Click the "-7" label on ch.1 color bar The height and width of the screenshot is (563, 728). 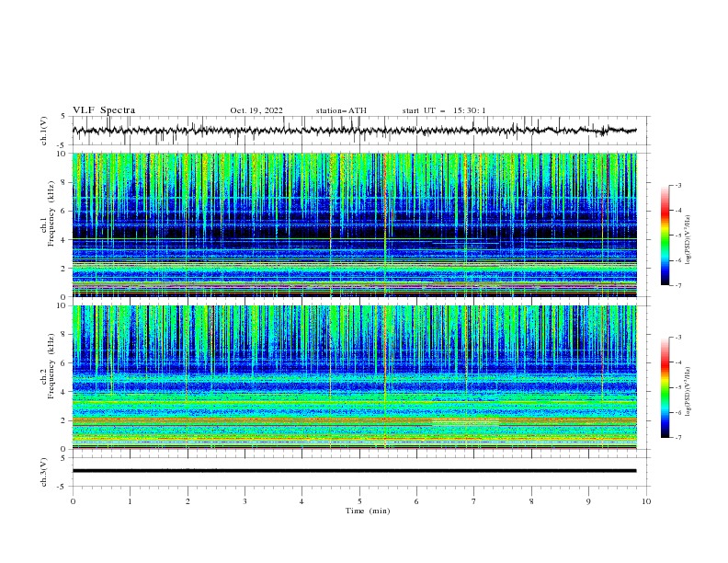[x=678, y=285]
